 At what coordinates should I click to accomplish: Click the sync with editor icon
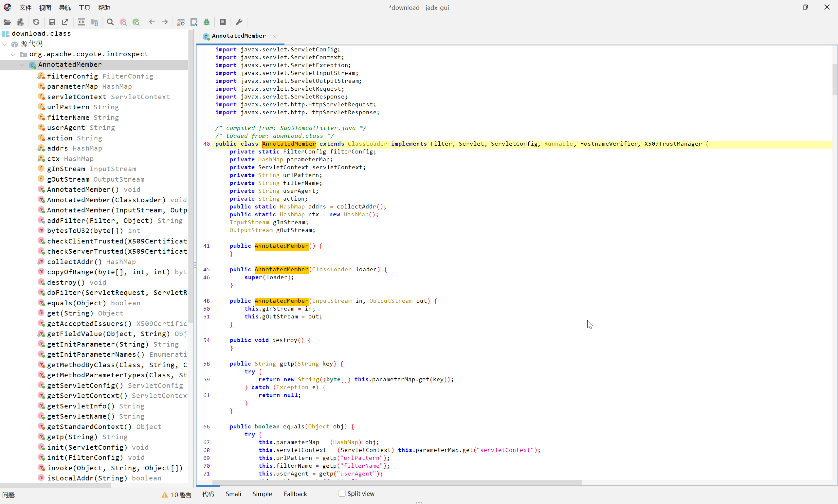[x=81, y=22]
